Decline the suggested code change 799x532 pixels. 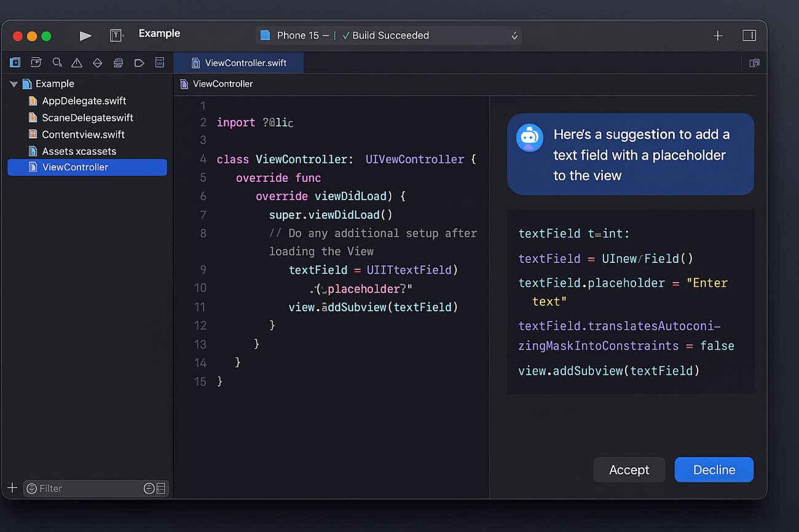coord(714,470)
